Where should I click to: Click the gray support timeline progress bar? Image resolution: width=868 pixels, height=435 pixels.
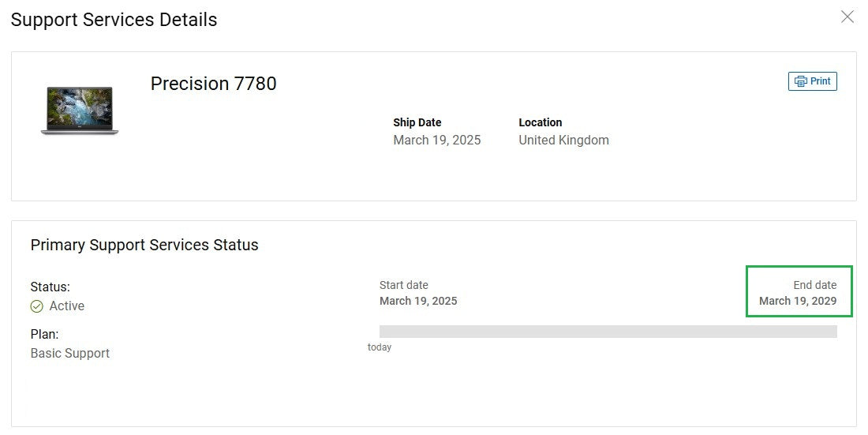(x=608, y=332)
